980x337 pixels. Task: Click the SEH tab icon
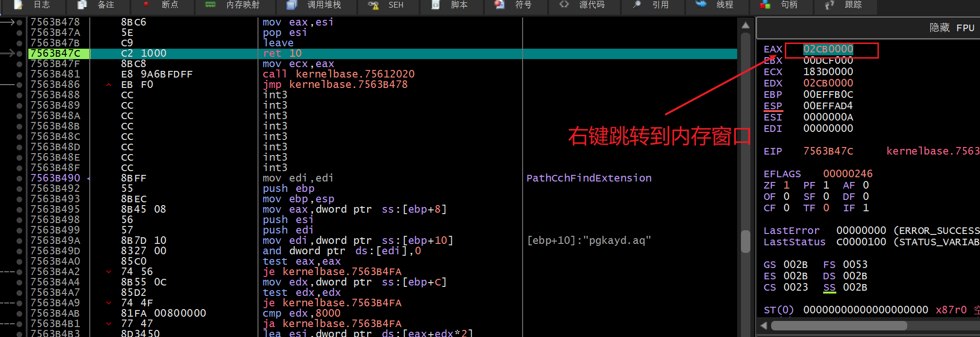click(373, 5)
